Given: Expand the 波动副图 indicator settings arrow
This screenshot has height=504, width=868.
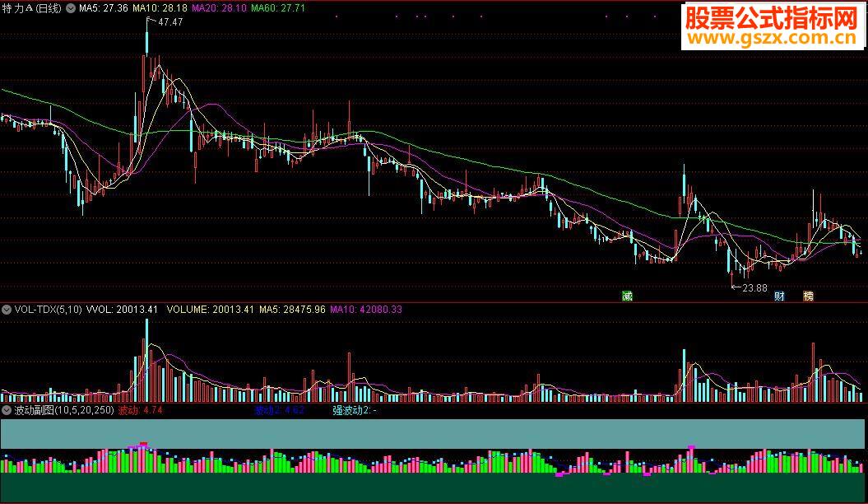Looking at the screenshot, I should (x=6, y=410).
